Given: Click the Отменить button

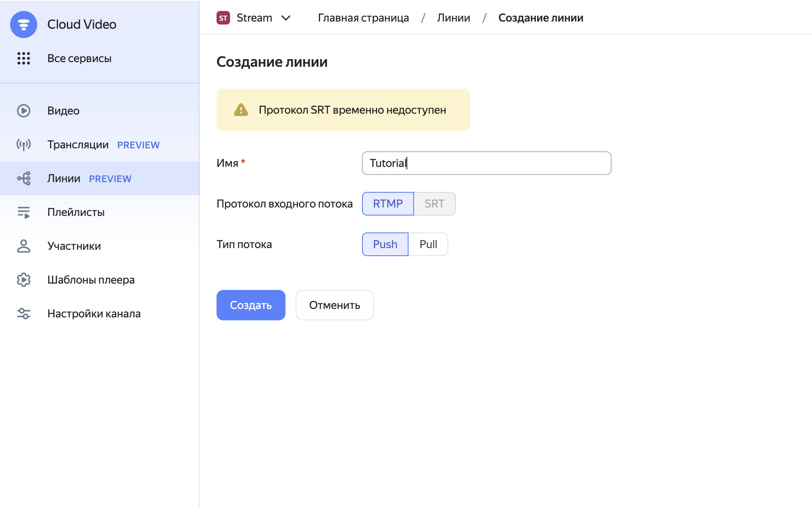Looking at the screenshot, I should point(334,305).
